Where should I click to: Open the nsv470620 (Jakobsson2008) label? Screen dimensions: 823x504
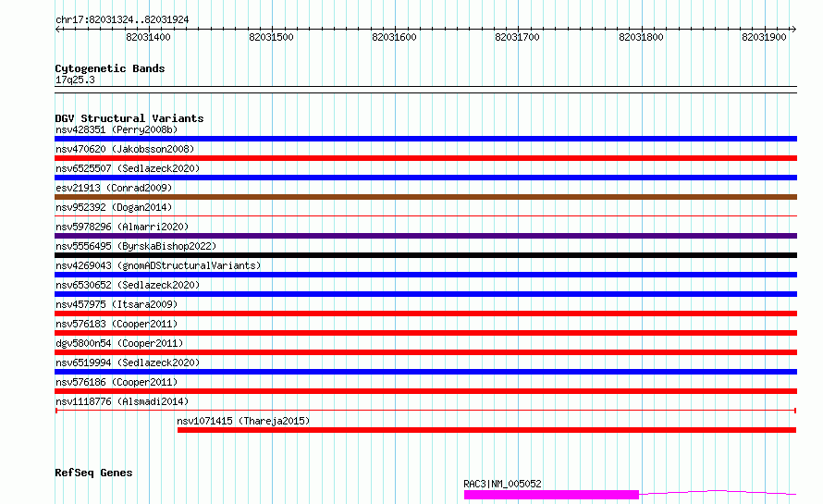(x=125, y=149)
